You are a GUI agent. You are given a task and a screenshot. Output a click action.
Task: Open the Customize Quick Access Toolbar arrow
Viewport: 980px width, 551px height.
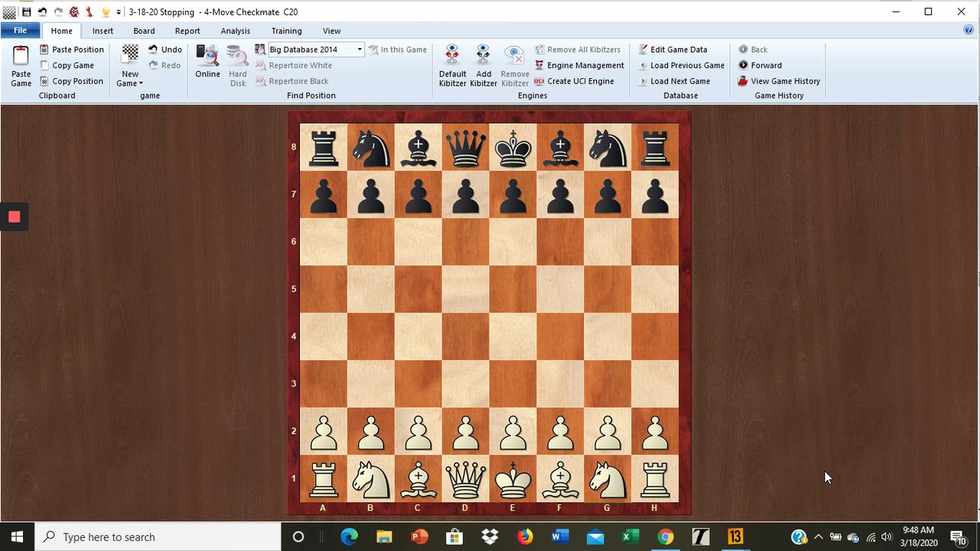click(x=119, y=12)
